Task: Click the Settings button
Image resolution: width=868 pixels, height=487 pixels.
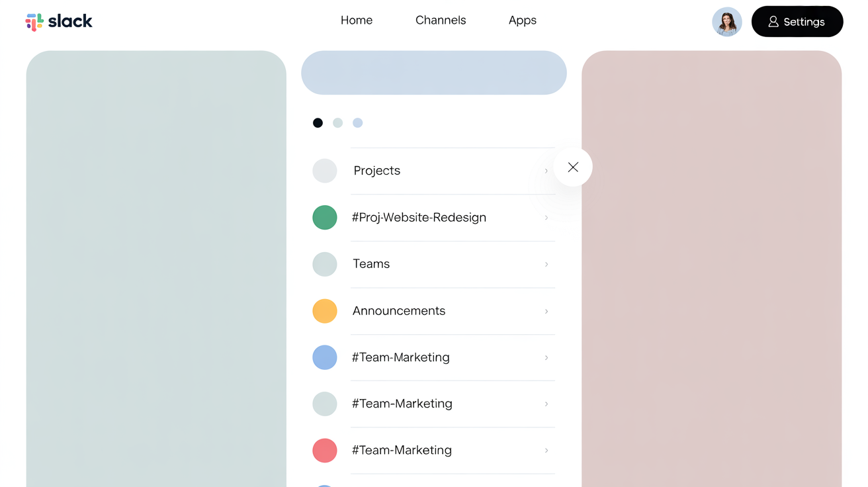Action: [797, 21]
